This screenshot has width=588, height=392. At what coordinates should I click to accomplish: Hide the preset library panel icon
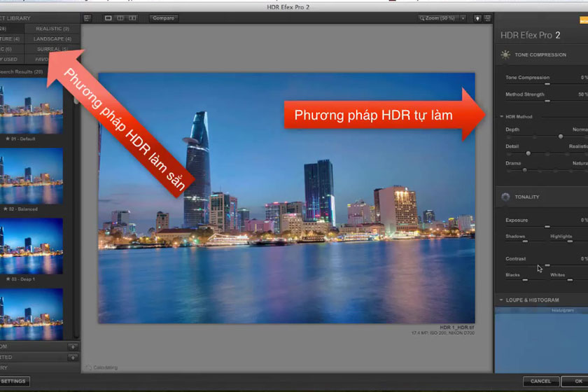[x=87, y=18]
